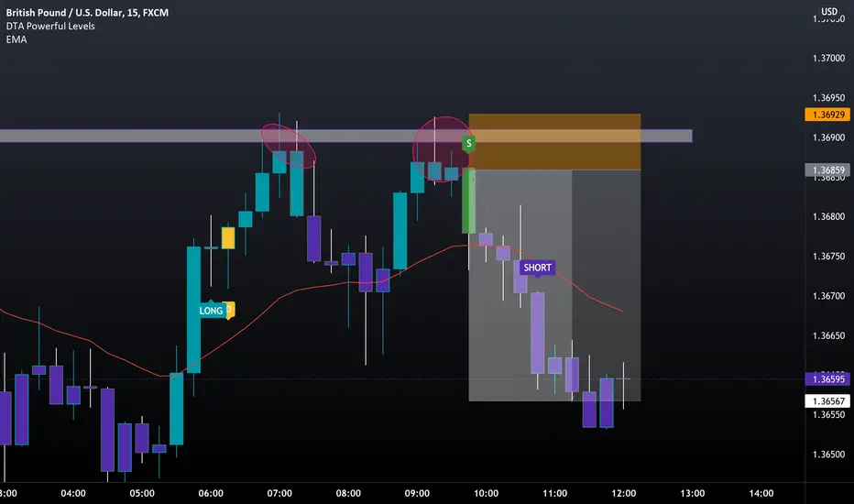Select the purple horizontal resistance level band
This screenshot has height=504, width=854.
[x=345, y=136]
